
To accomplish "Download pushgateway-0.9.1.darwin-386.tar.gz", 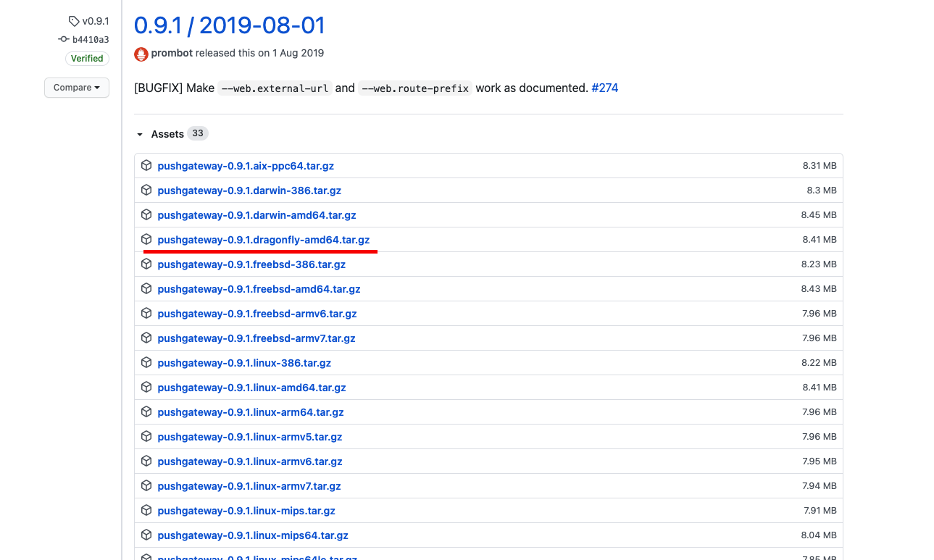I will [249, 191].
